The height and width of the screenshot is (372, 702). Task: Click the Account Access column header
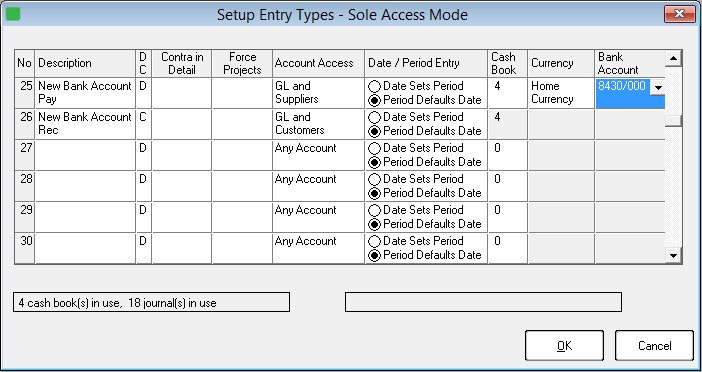[318, 64]
